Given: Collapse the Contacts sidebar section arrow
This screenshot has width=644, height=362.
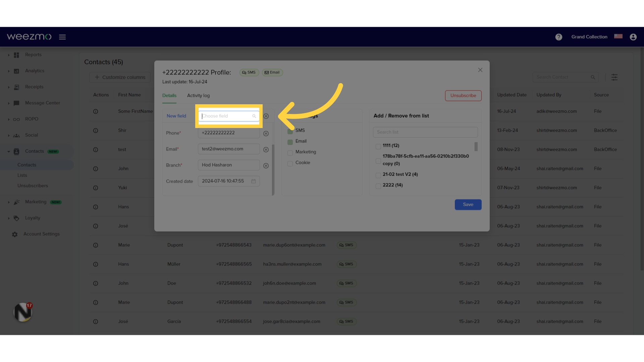Looking at the screenshot, I should [9, 152].
